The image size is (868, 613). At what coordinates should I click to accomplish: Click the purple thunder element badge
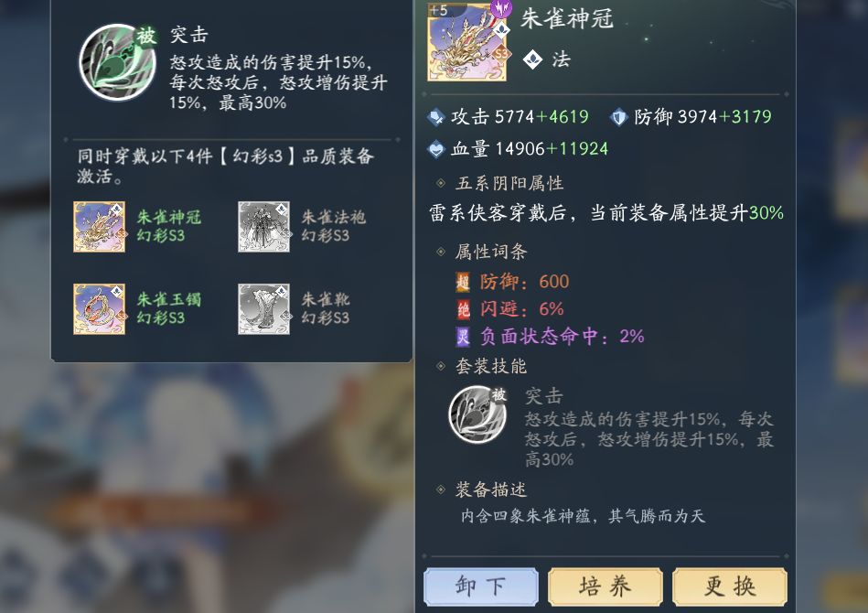pos(501,7)
